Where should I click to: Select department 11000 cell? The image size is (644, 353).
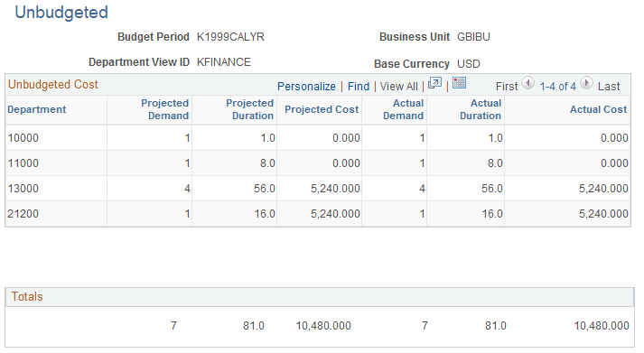pyautogui.click(x=23, y=163)
